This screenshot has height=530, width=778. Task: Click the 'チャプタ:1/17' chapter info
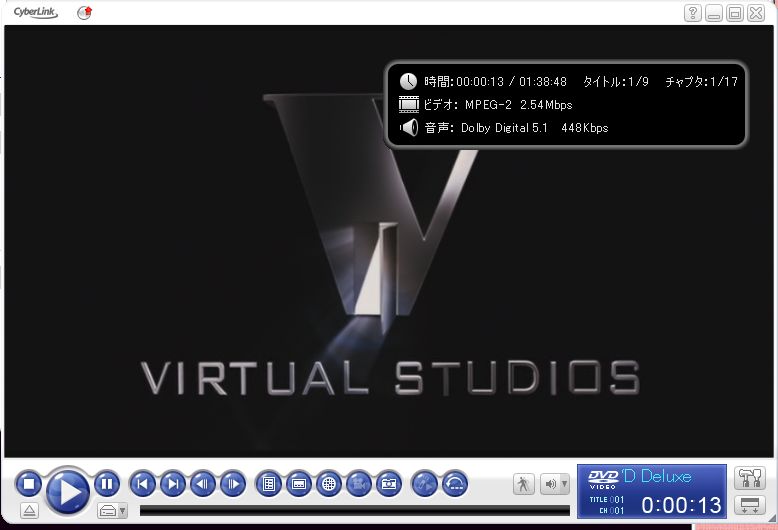point(702,81)
